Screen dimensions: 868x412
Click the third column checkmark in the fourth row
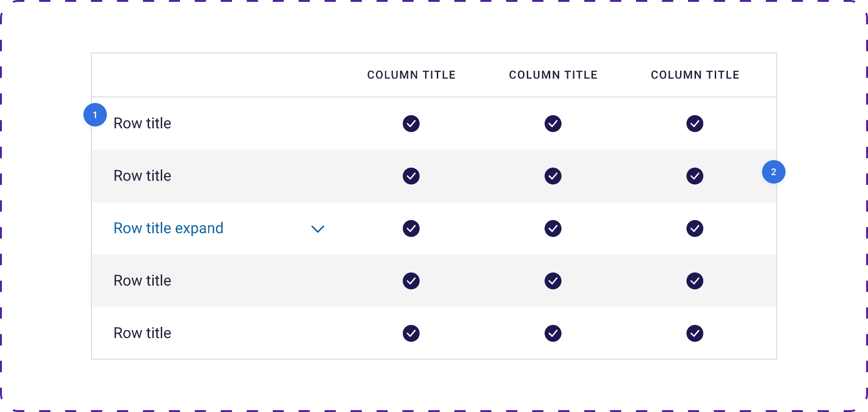tap(695, 281)
